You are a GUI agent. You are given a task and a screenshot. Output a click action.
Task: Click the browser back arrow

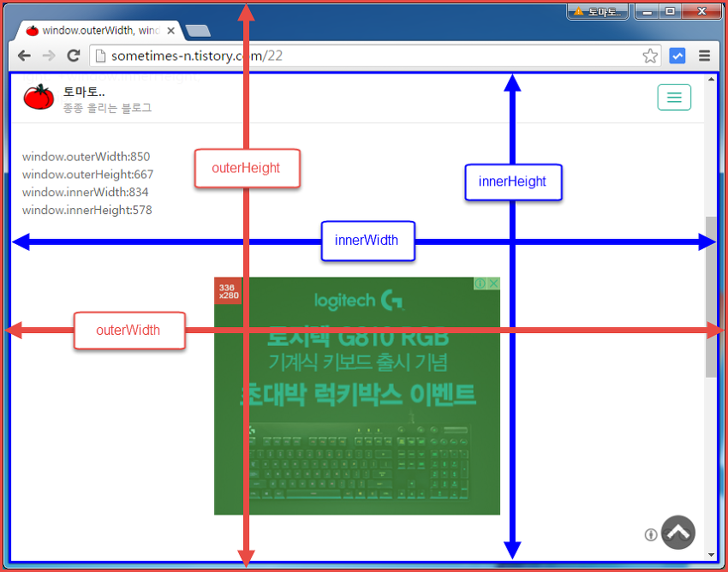pos(24,56)
